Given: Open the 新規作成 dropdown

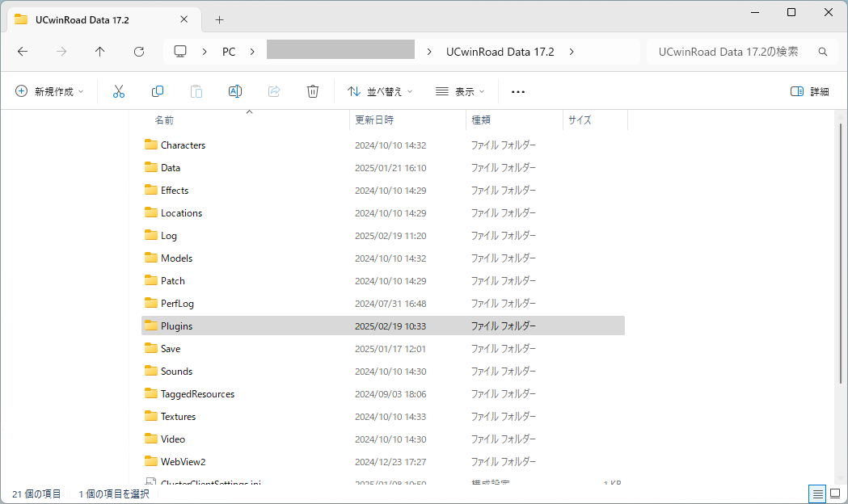Looking at the screenshot, I should pyautogui.click(x=49, y=91).
